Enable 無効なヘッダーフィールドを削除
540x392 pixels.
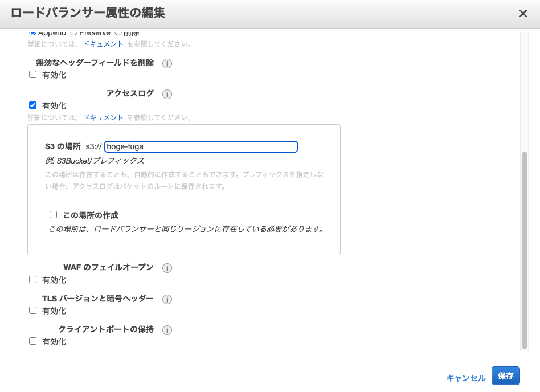(32, 74)
